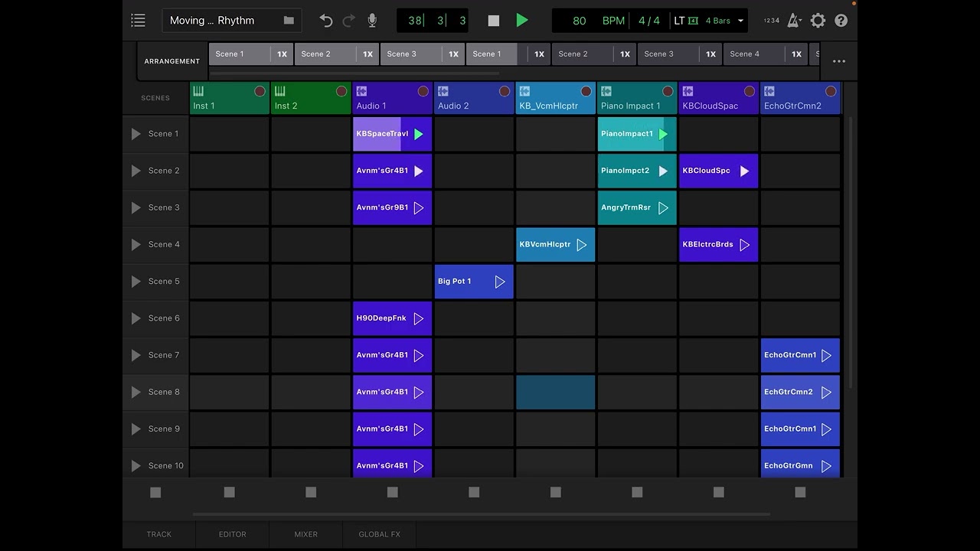This screenshot has width=980, height=551.
Task: Select the ARRANGEMENT label button
Action: tap(171, 61)
